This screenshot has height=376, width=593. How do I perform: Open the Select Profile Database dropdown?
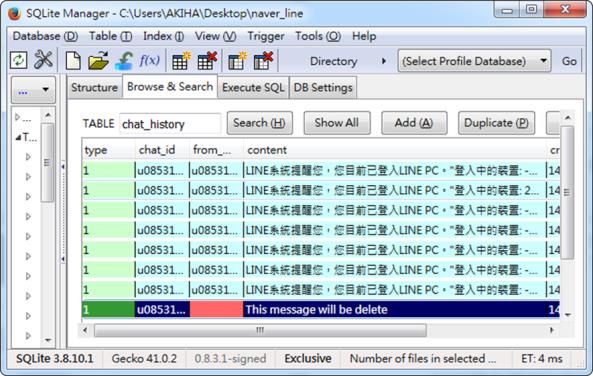point(474,61)
